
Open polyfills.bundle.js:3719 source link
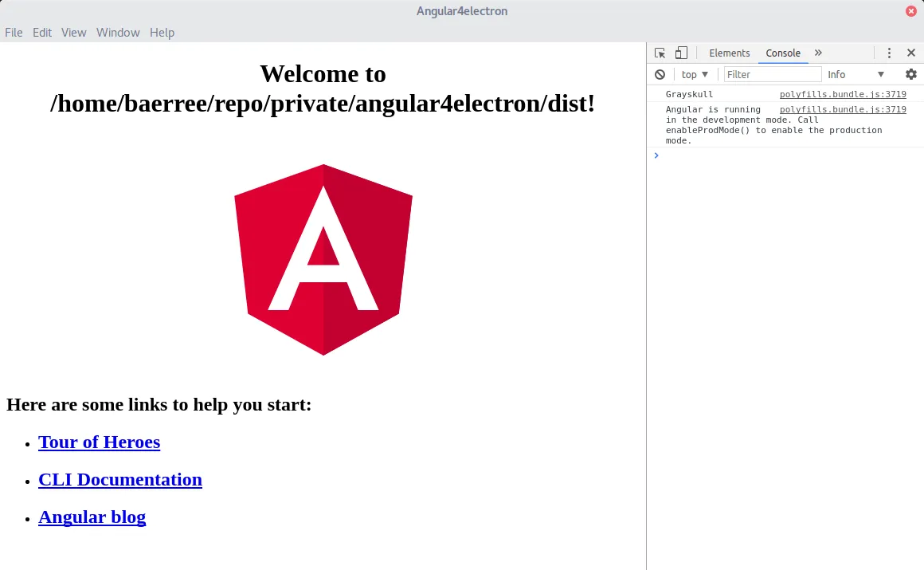click(843, 94)
